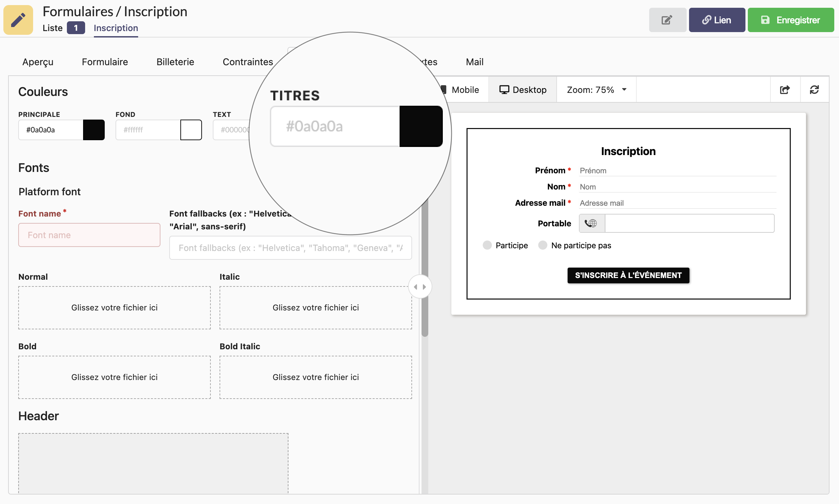The width and height of the screenshot is (839, 504).
Task: Save with the Enregistrer button
Action: click(790, 20)
